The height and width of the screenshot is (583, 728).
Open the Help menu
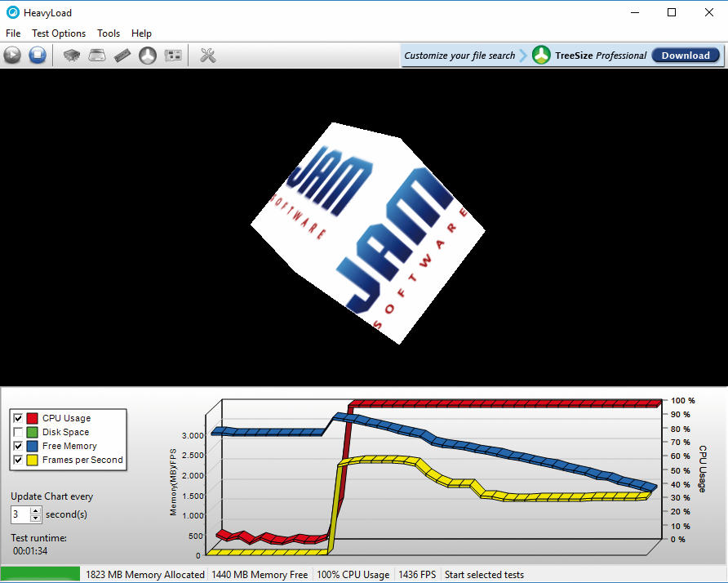click(141, 33)
